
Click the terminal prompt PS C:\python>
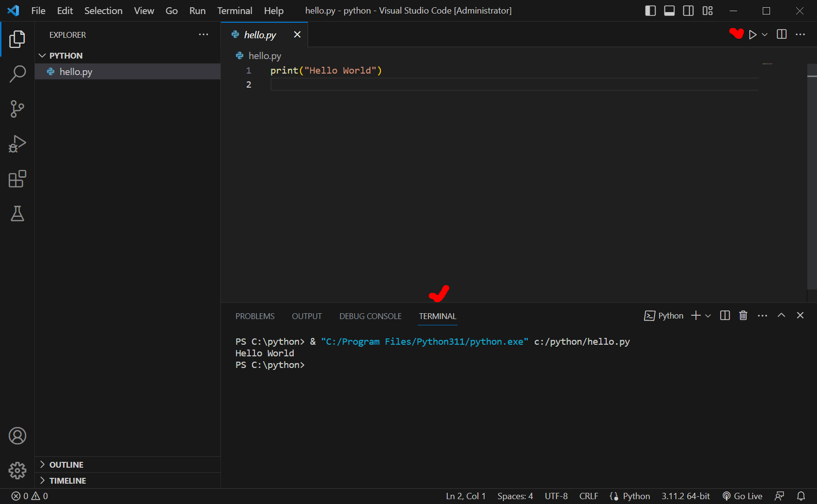270,365
